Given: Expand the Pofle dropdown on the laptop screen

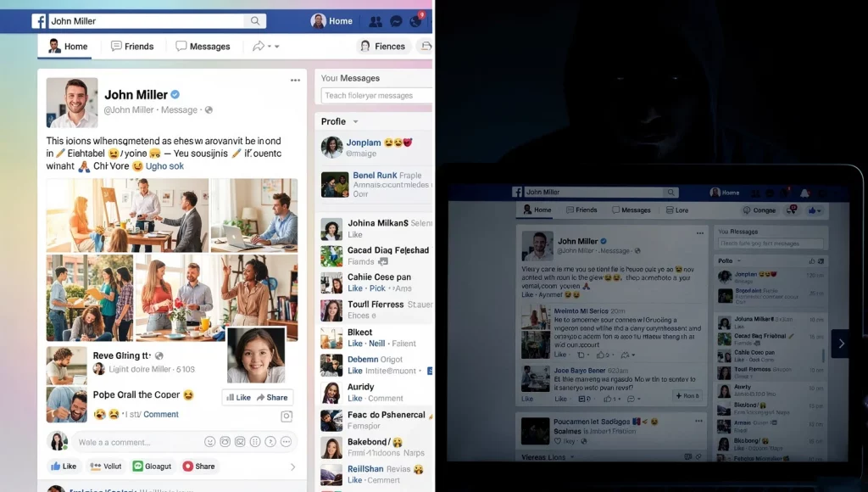Looking at the screenshot, I should click(739, 261).
